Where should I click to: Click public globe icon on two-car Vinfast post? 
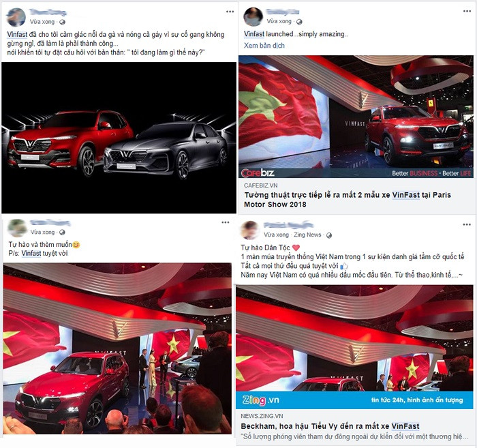[x=63, y=22]
